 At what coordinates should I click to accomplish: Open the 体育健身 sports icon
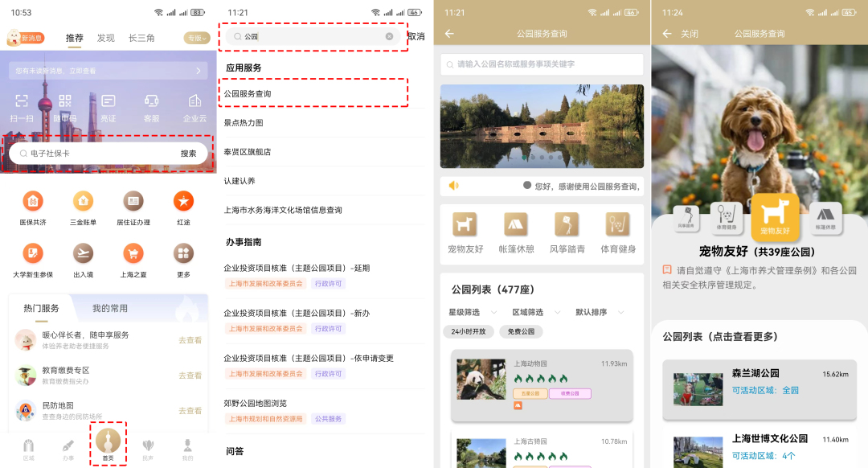(617, 224)
